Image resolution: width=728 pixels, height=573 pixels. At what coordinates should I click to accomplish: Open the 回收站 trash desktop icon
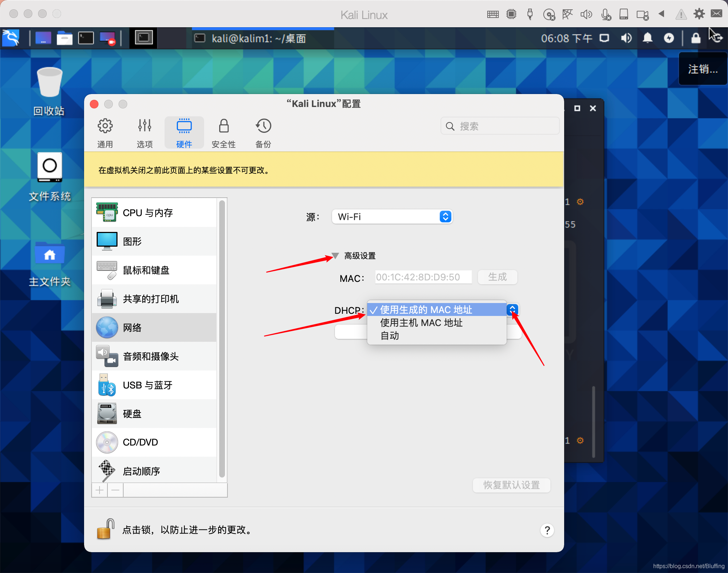coord(49,92)
